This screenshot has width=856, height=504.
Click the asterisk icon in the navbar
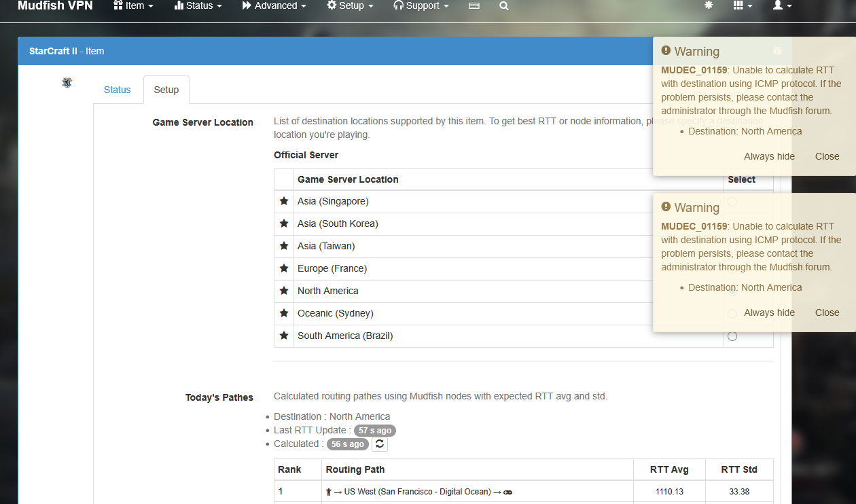pos(709,5)
